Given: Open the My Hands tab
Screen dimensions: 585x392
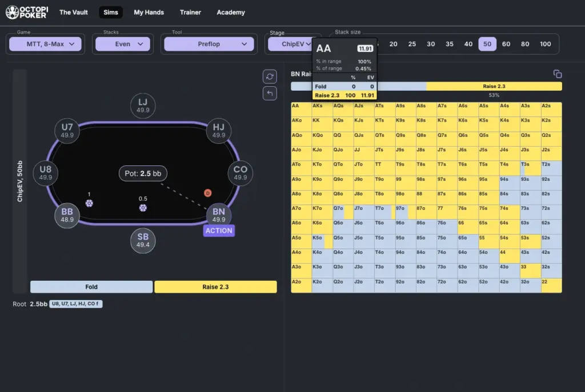Looking at the screenshot, I should click(x=149, y=13).
